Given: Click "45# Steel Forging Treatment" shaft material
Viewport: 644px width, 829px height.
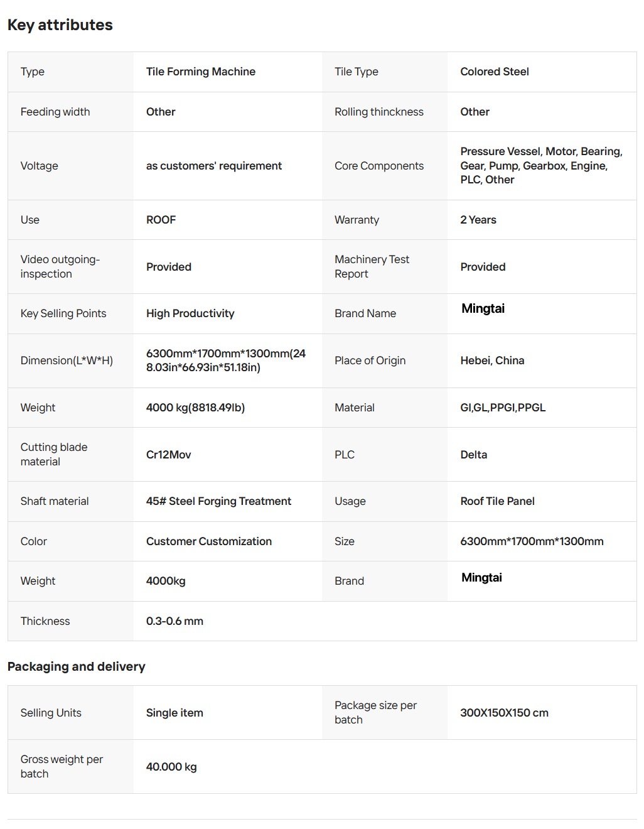Looking at the screenshot, I should pyautogui.click(x=218, y=501).
